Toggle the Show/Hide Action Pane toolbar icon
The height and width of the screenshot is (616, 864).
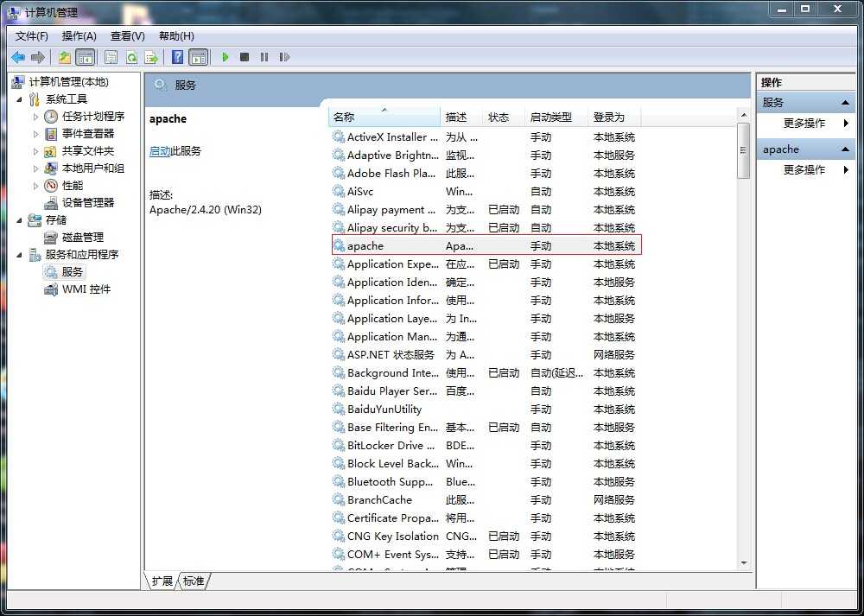pyautogui.click(x=199, y=57)
